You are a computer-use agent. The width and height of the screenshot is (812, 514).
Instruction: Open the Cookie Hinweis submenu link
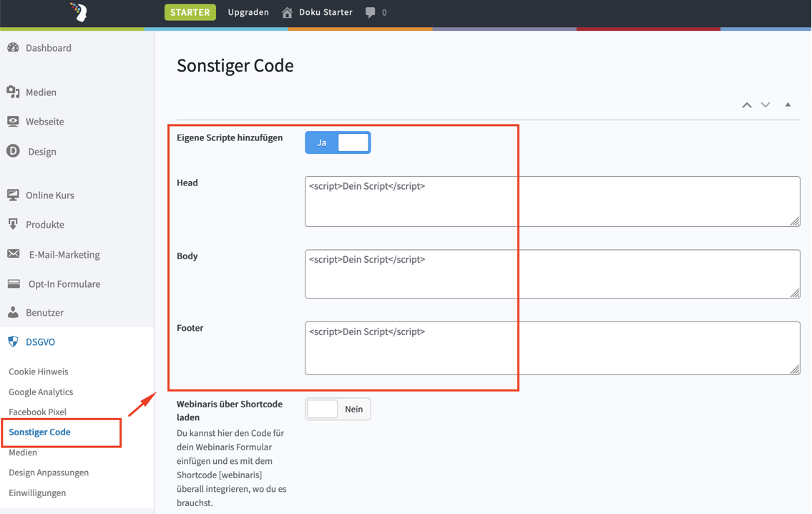39,372
